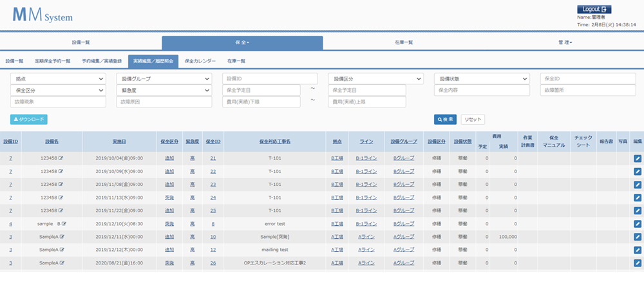
Task: Click the 検索 search button
Action: pos(445,120)
